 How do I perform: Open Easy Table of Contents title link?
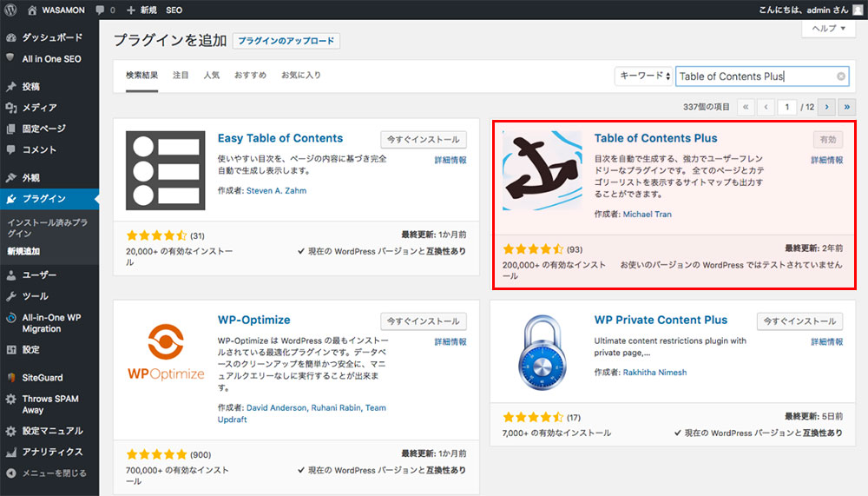280,138
